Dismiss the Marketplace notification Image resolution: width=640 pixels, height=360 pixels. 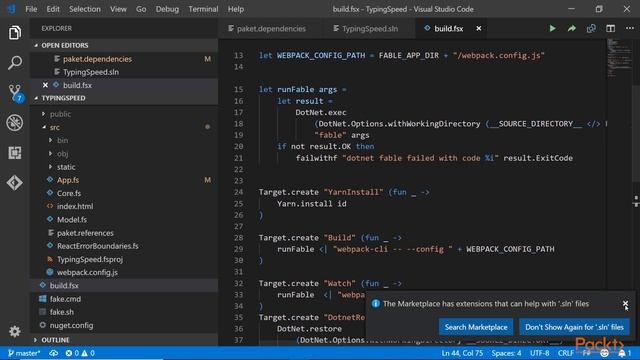tap(625, 304)
